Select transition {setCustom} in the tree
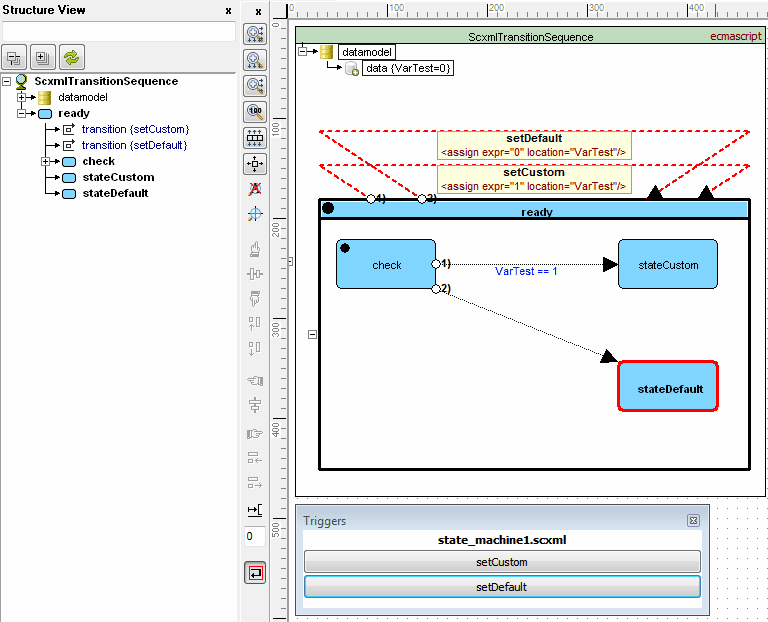This screenshot has height=622, width=768. tap(135, 129)
